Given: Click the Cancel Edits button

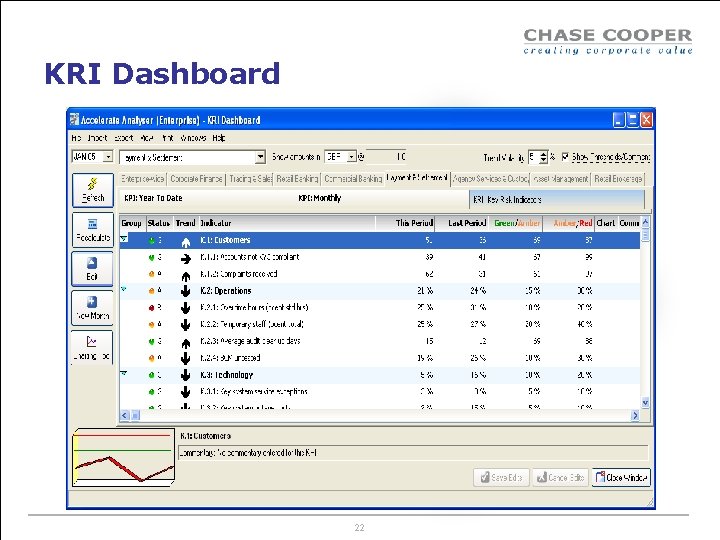Looking at the screenshot, I should 560,478.
